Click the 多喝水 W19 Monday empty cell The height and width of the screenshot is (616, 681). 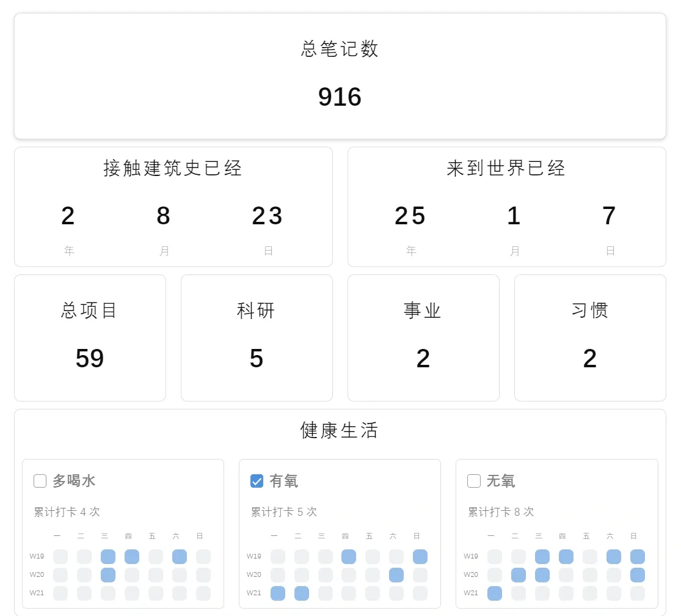coord(60,557)
